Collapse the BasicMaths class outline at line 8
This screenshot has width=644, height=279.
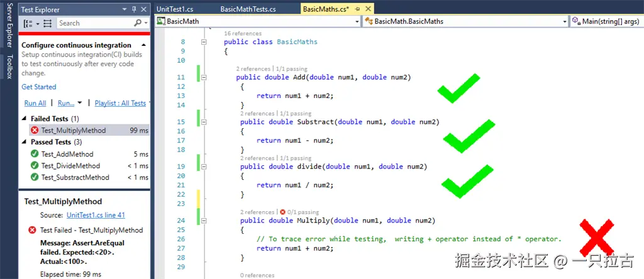203,42
